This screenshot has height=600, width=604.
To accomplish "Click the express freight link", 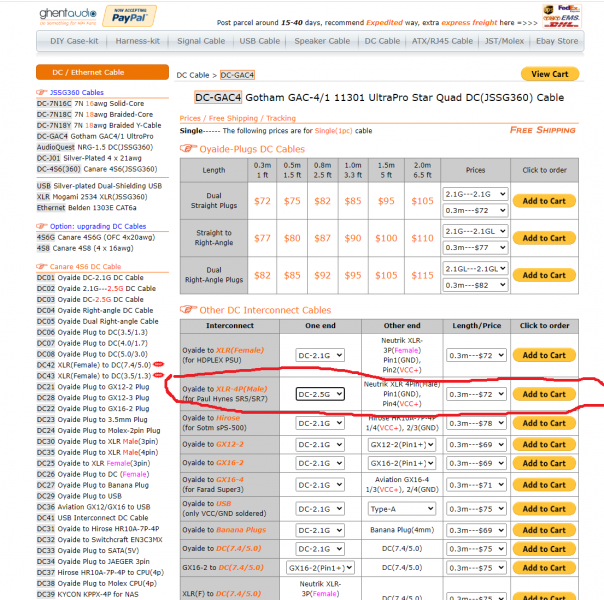I will [x=469, y=23].
